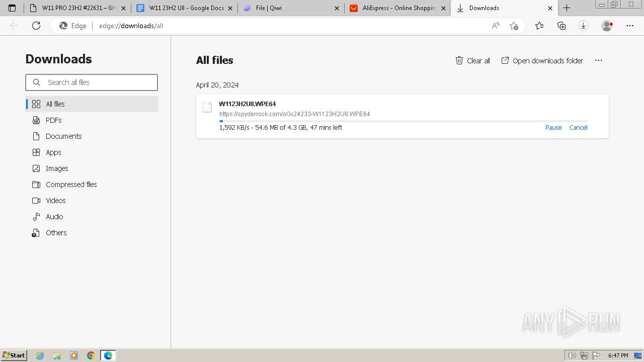Click the file icon of W1123H2U8.WPE64
Screen dimensions: 644x362
tap(207, 107)
